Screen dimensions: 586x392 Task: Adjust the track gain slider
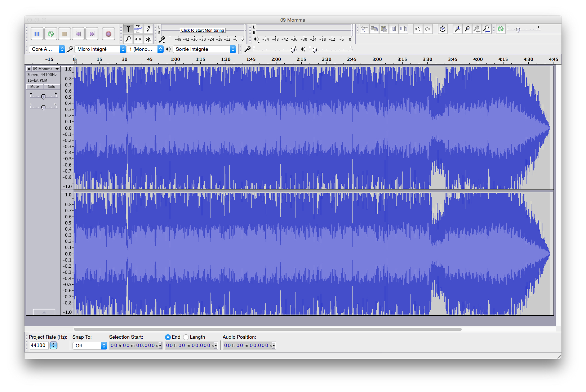coord(43,97)
